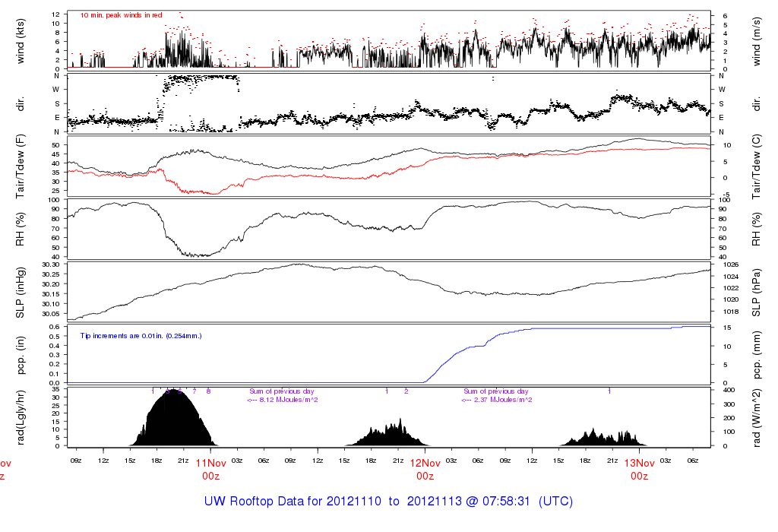Image resolution: width=778 pixels, height=532 pixels.
Task: Click the 'SLP (inHg)' axis label
Action: point(21,293)
